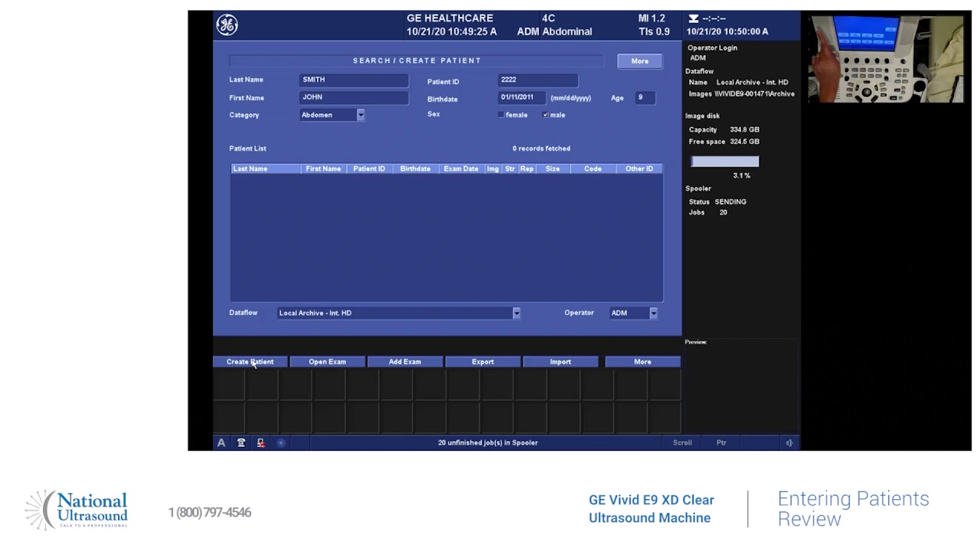Click the Age field showing 9

[x=645, y=97]
